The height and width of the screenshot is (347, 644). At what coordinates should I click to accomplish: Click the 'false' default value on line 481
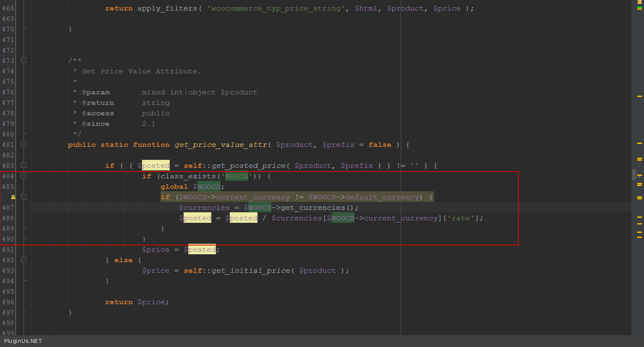point(380,145)
